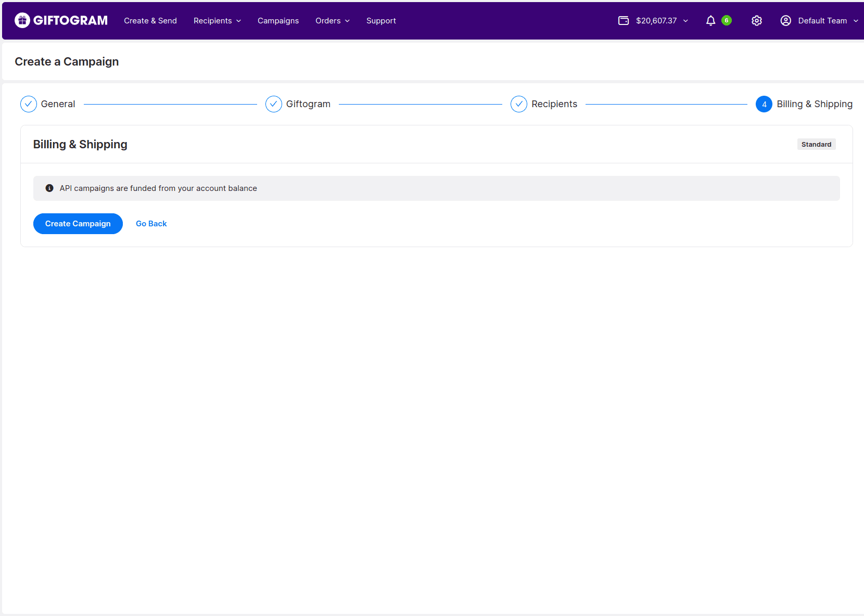Click the info icon in API notice

click(49, 188)
